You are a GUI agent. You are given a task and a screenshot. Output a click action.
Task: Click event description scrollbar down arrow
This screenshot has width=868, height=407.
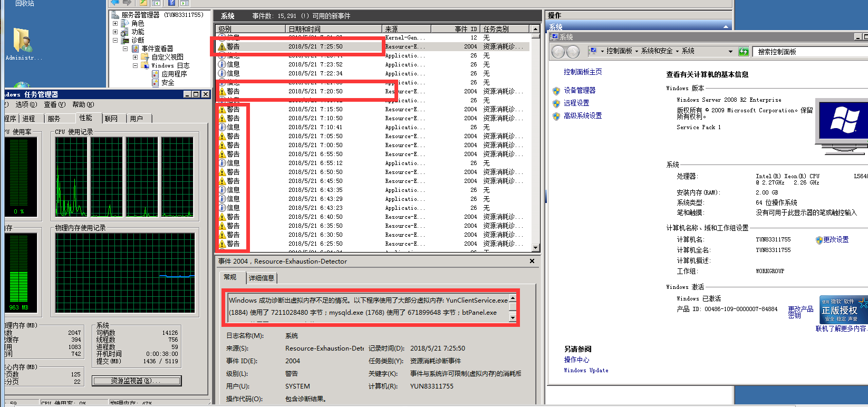pos(512,317)
